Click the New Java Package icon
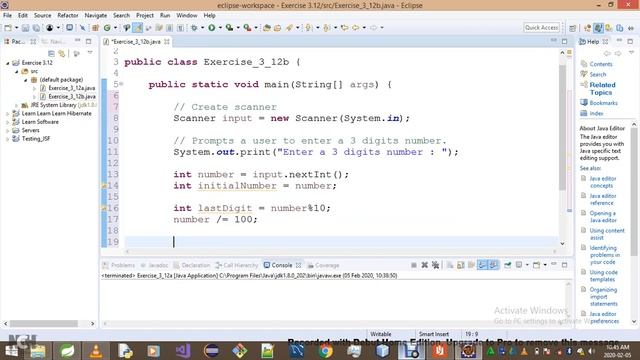 pos(96,28)
